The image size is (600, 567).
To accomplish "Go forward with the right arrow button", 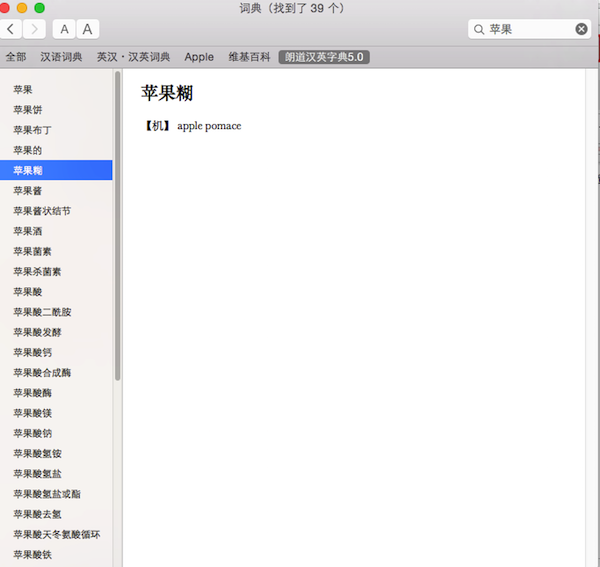I will click(x=34, y=29).
